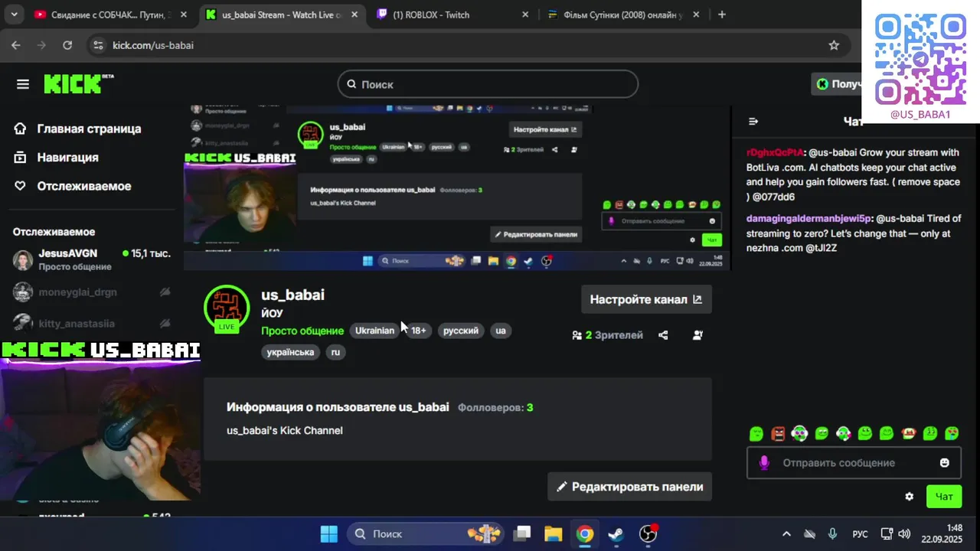Bookmark this page with star icon
980x551 pixels.
pyautogui.click(x=834, y=45)
